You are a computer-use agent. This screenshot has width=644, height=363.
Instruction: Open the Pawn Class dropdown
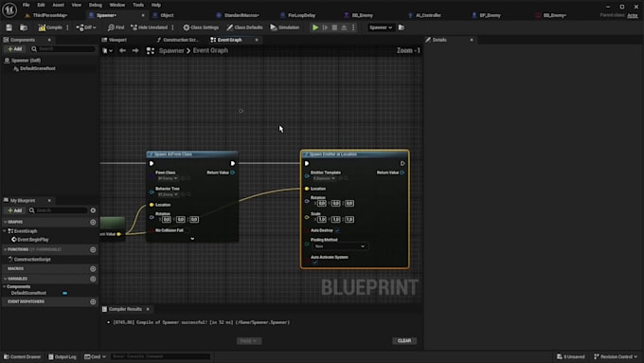(x=168, y=178)
